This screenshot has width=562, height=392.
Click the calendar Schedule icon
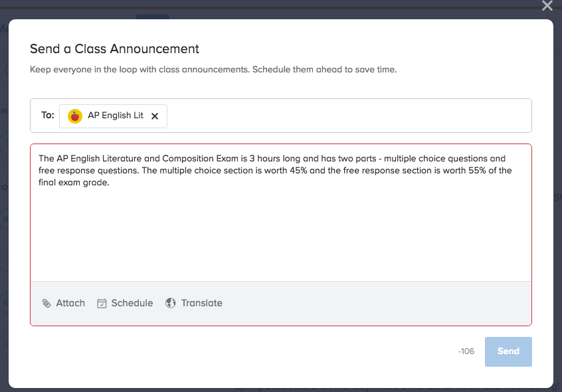point(102,304)
